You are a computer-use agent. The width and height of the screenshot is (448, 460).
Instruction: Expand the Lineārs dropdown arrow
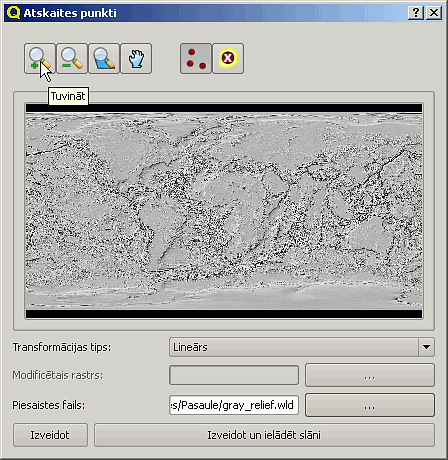click(426, 347)
